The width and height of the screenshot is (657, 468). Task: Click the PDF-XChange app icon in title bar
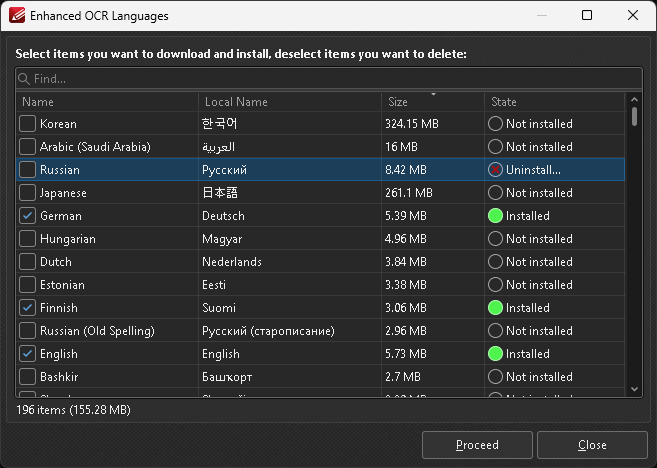(17, 16)
